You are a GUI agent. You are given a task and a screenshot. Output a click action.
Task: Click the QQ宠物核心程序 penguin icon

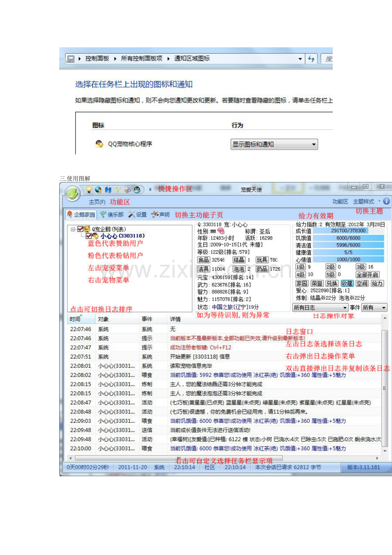click(x=99, y=144)
